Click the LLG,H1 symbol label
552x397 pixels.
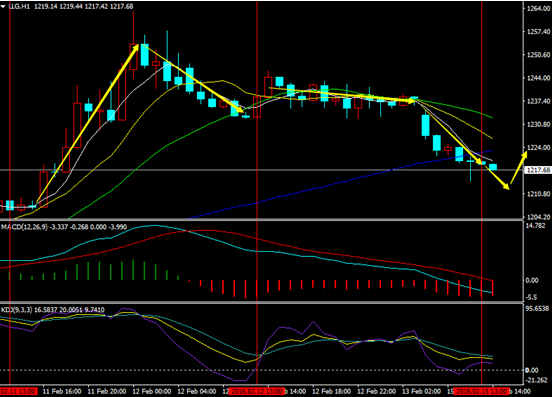(19, 6)
